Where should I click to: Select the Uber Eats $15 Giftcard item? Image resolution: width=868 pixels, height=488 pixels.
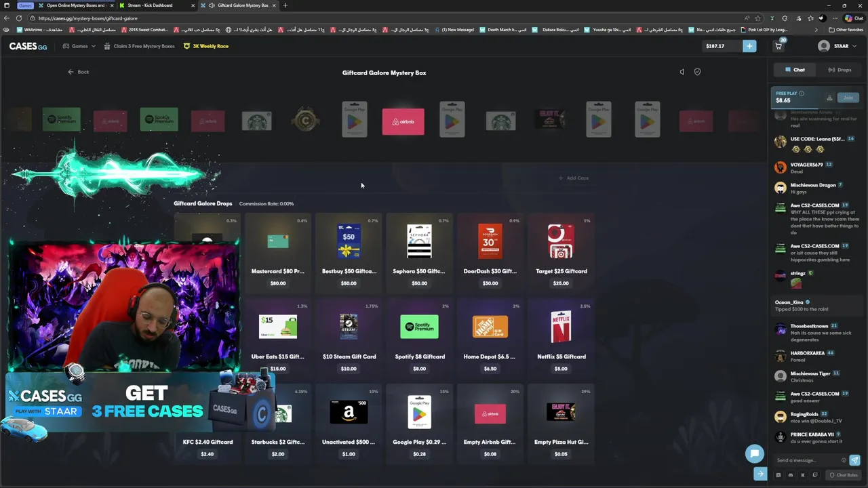[278, 339]
